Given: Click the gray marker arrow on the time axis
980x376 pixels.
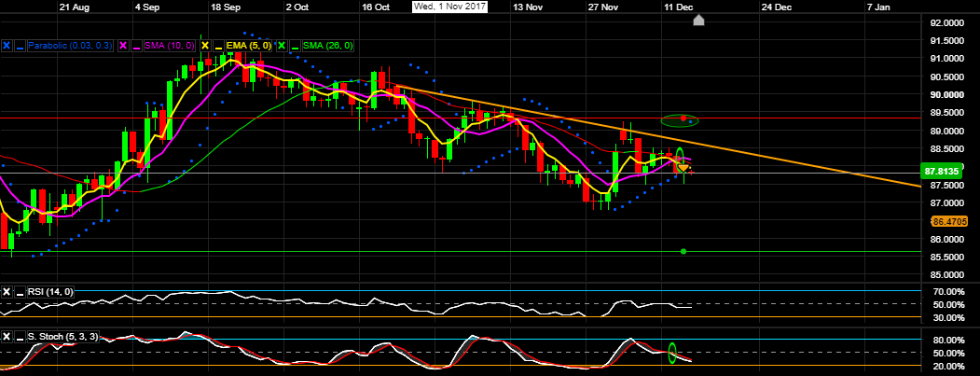Looking at the screenshot, I should 698,20.
